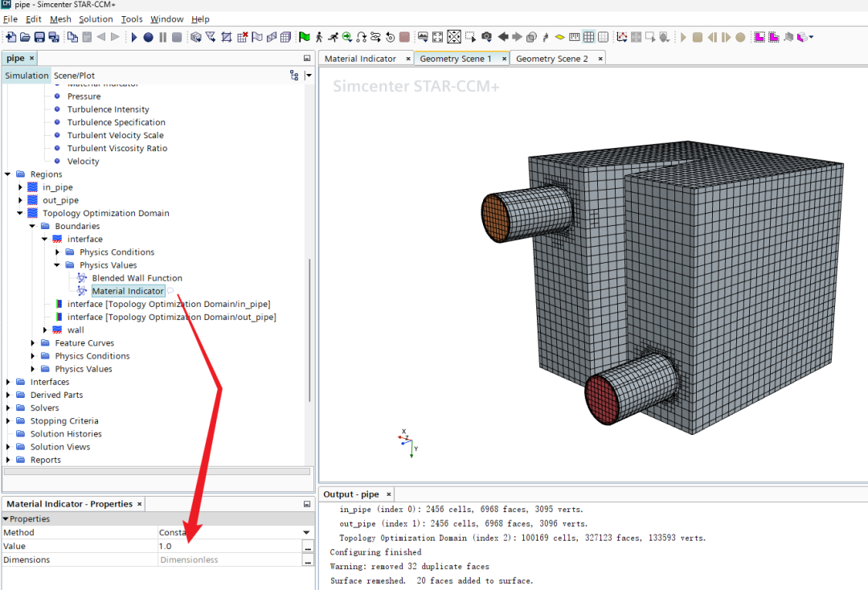Click the Value field showing 1.0
Viewport: 868px width, 590px height.
point(229,547)
